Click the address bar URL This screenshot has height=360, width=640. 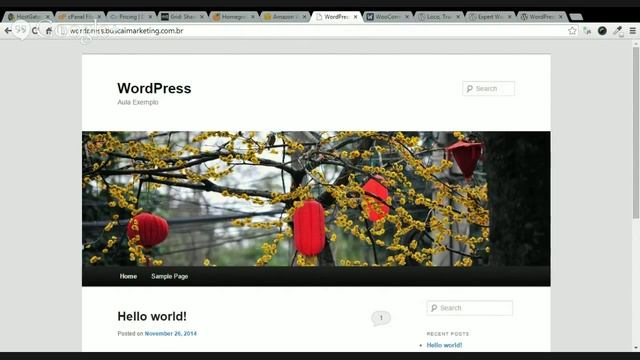pos(127,31)
